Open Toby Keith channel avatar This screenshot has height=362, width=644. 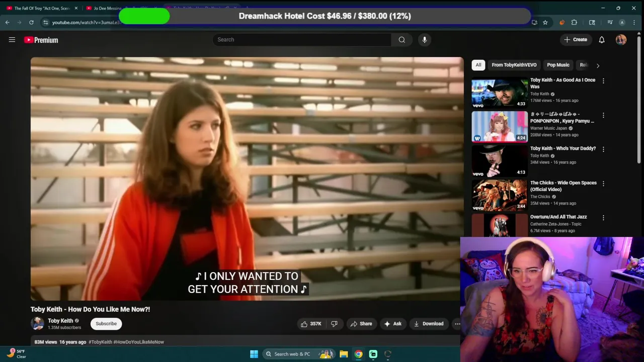37,324
